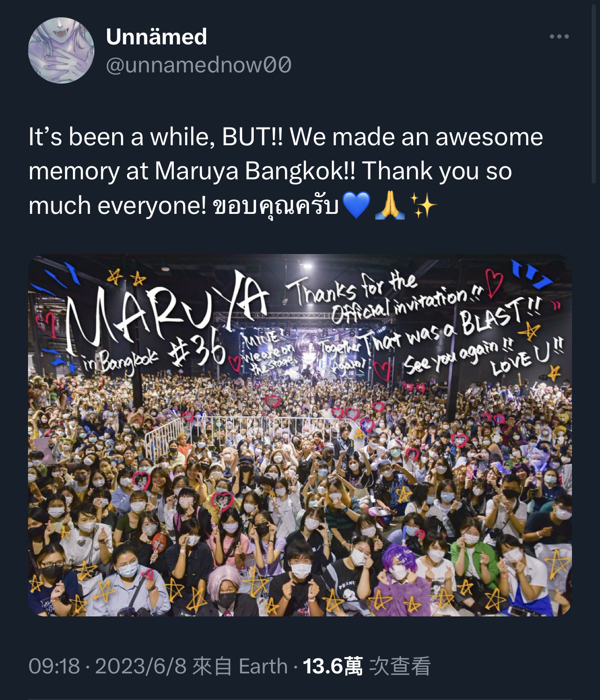Click the words Maruya Bangkok in tweet
Screen dimensions: 600x700
(249, 171)
